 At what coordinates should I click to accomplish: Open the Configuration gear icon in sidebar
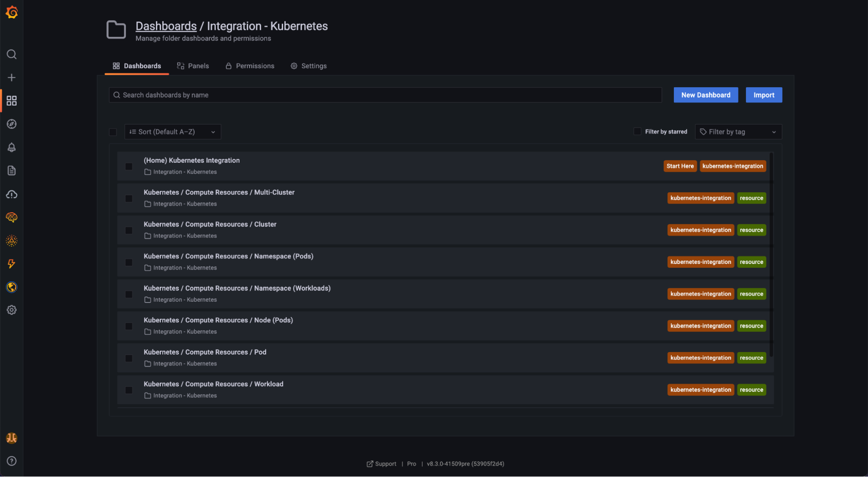point(12,310)
